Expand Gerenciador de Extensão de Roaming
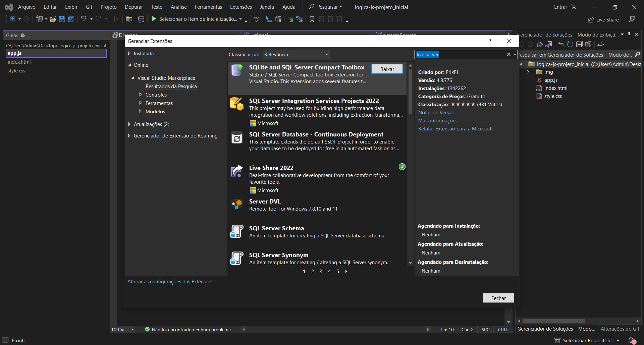This screenshot has width=644, height=345. pyautogui.click(x=129, y=135)
